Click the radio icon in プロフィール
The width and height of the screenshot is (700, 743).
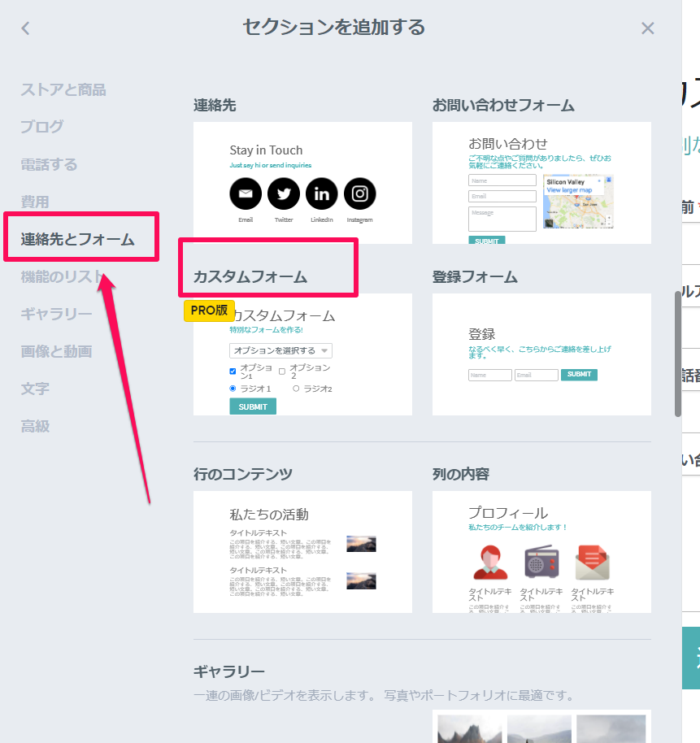click(541, 562)
